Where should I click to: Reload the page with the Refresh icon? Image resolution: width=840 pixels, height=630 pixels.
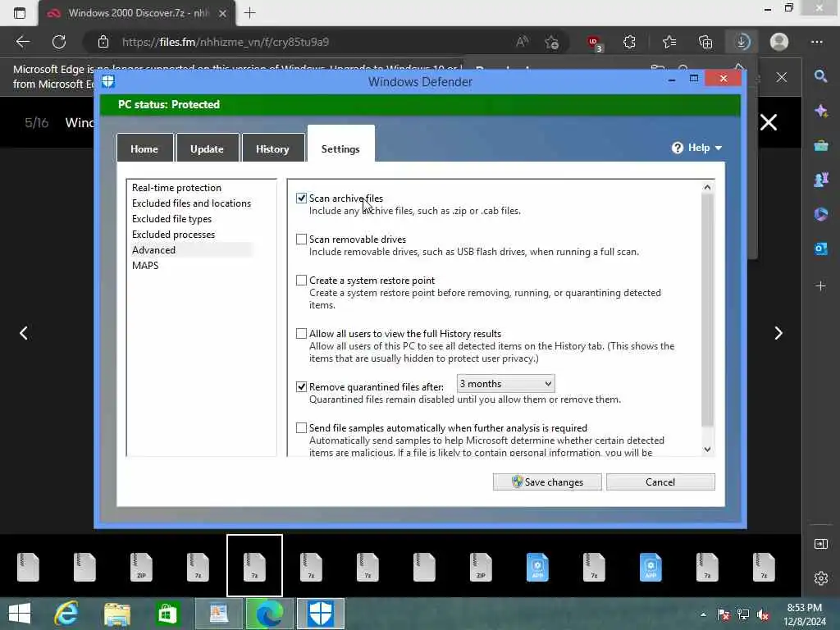(59, 42)
